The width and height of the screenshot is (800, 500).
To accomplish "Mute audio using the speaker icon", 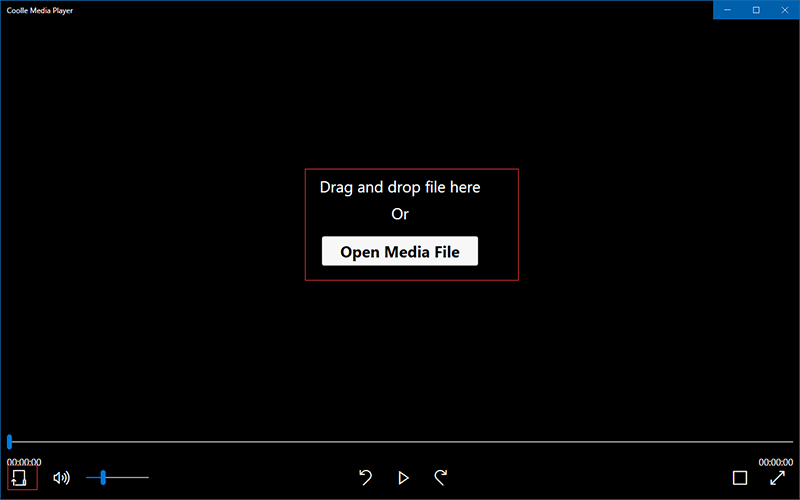I will tap(61, 478).
